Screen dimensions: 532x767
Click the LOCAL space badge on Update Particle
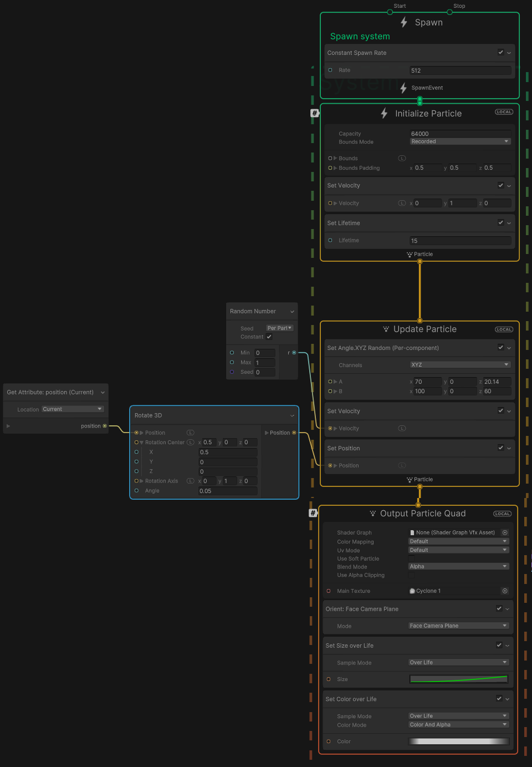504,329
